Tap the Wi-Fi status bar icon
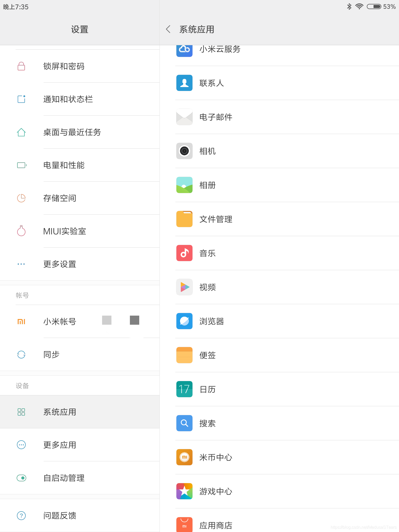 pyautogui.click(x=359, y=6)
